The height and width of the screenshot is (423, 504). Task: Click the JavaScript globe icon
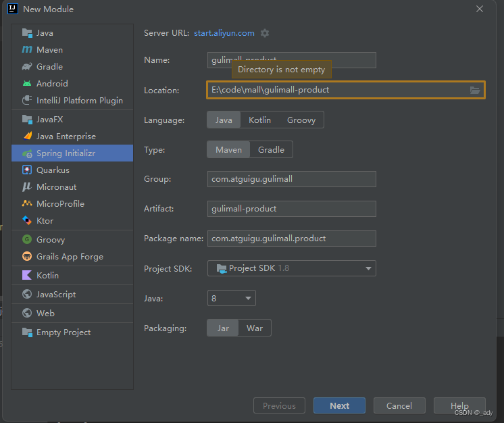[x=27, y=294]
